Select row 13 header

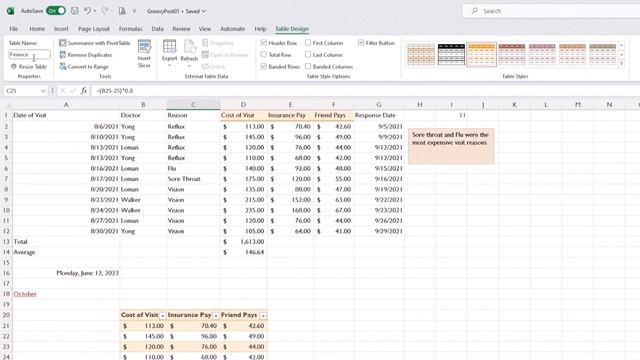tap(6, 242)
